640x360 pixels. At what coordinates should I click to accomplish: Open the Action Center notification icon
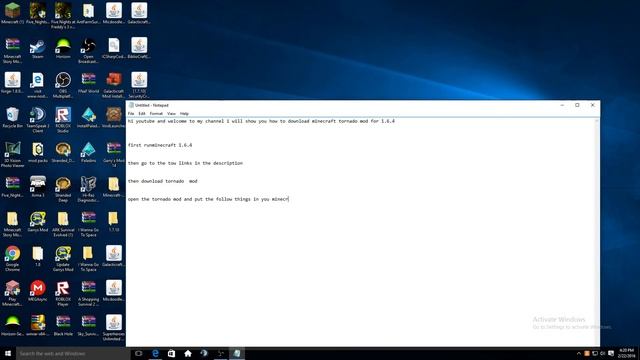611,353
